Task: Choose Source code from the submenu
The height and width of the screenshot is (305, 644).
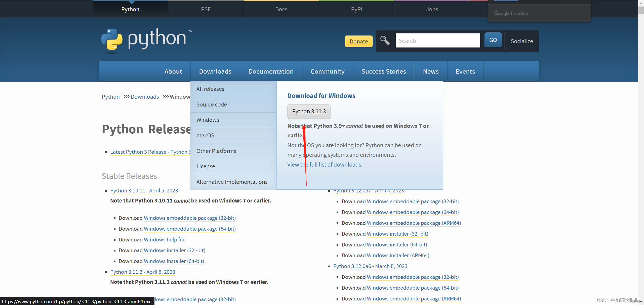Action: click(212, 105)
